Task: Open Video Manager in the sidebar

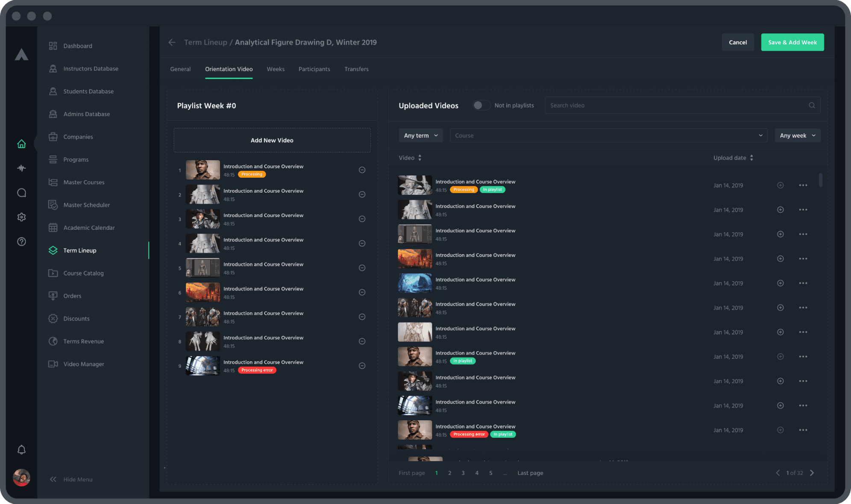Action: pos(84,364)
